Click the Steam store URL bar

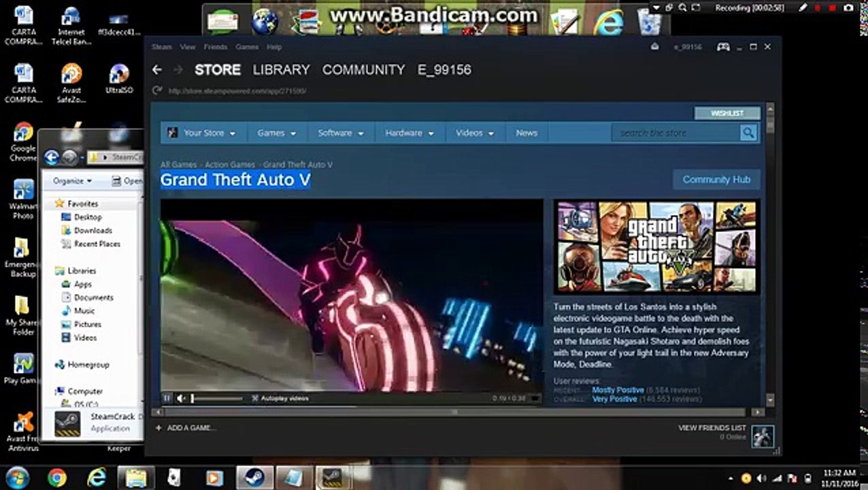tap(237, 91)
